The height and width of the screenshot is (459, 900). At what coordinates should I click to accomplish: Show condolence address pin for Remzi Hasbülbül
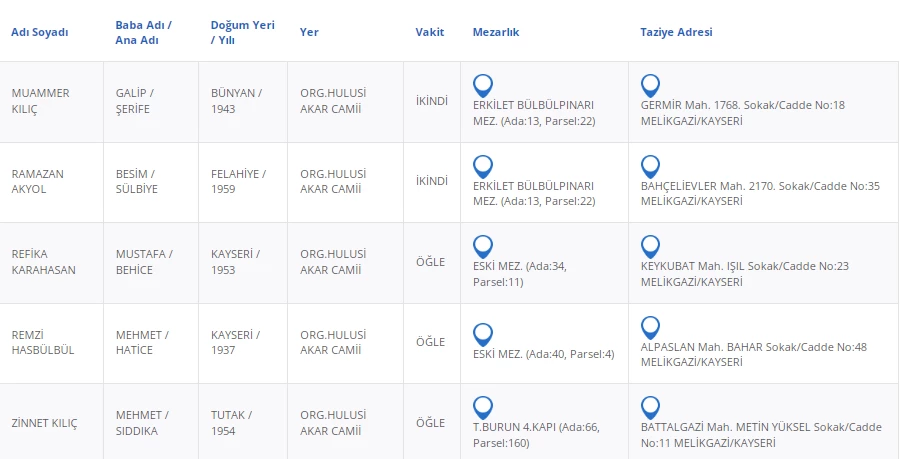click(650, 327)
